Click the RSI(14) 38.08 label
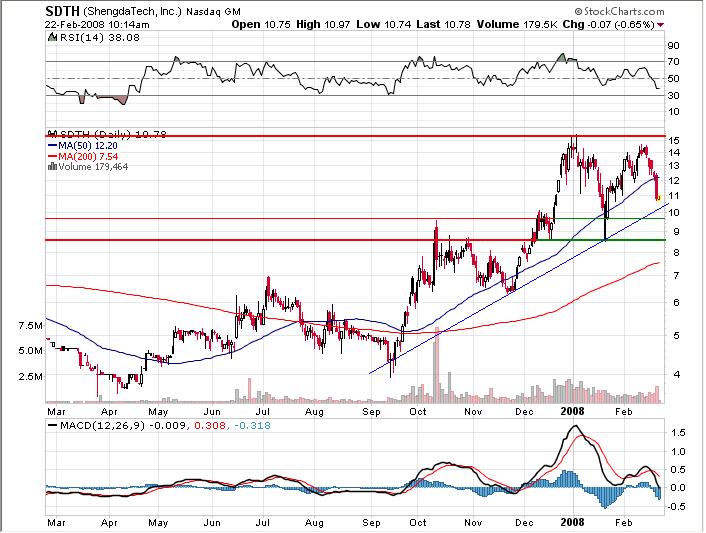Screen dimensions: 706x533 pos(99,37)
